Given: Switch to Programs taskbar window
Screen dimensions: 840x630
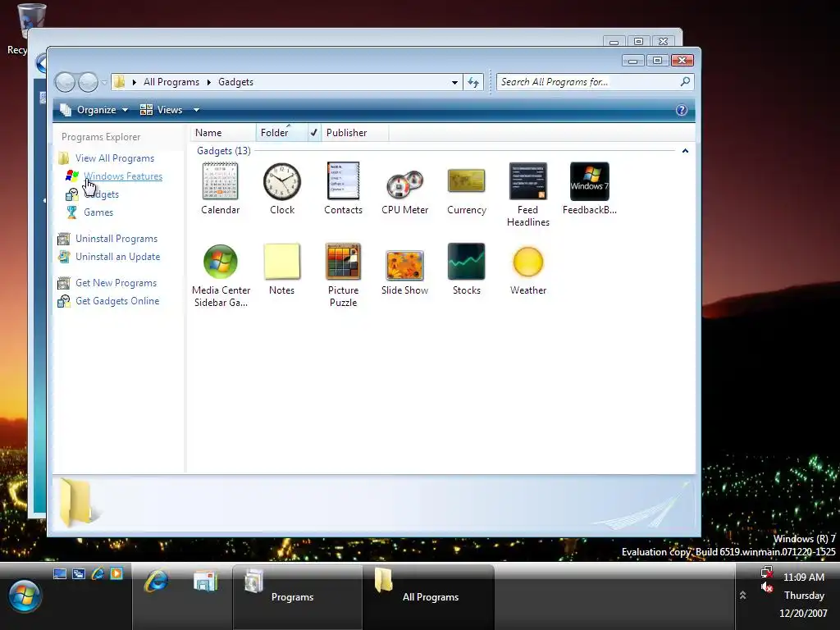Looking at the screenshot, I should [297, 597].
